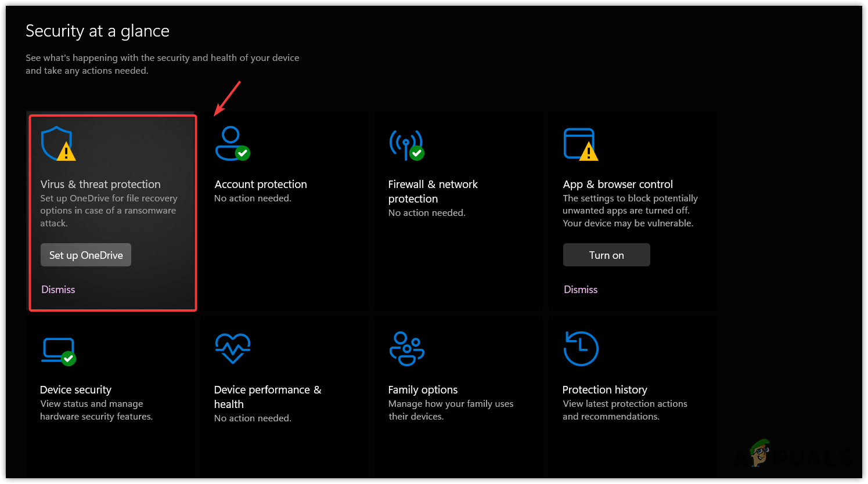The image size is (868, 484).
Task: Open the Virus & threat protection title
Action: [x=100, y=184]
